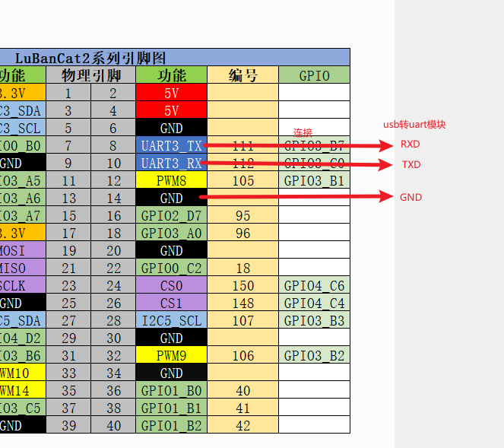Click the RXD label

pos(410,144)
